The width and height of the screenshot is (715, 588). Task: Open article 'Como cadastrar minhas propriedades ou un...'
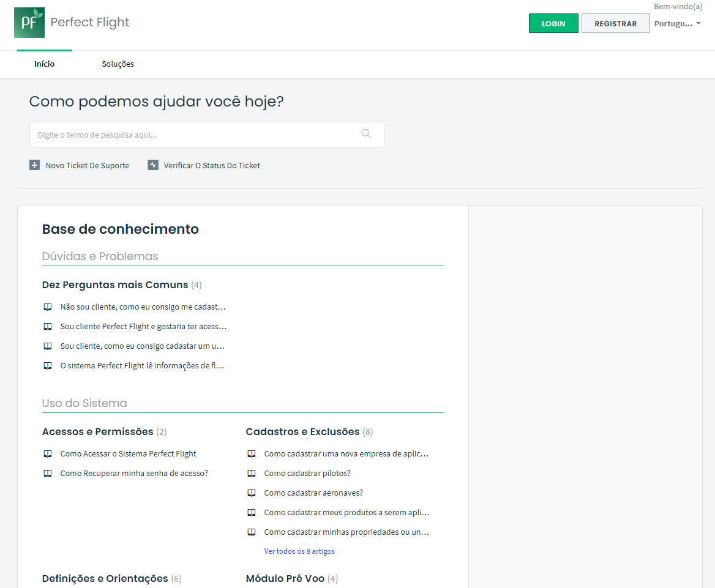pyautogui.click(x=346, y=532)
